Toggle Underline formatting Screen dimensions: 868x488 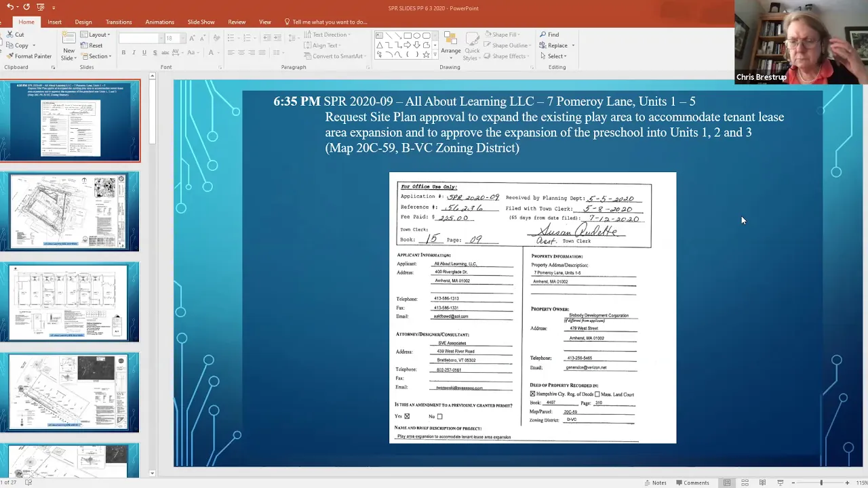click(144, 53)
